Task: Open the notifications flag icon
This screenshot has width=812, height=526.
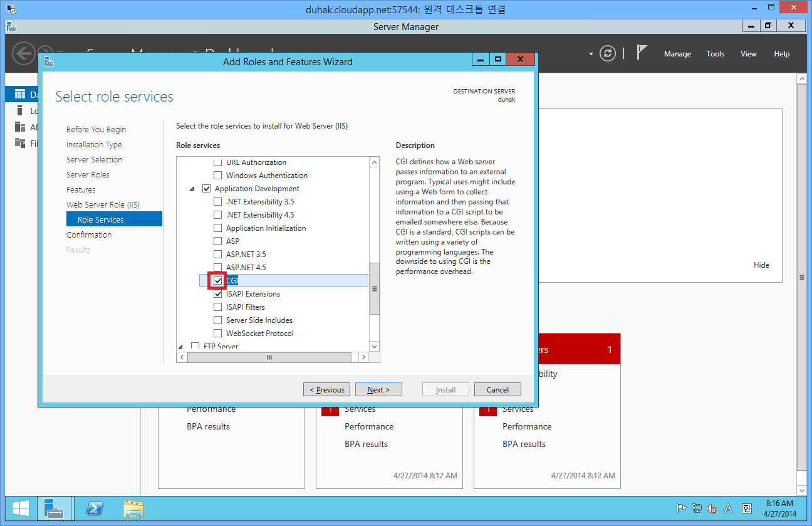Action: [642, 53]
